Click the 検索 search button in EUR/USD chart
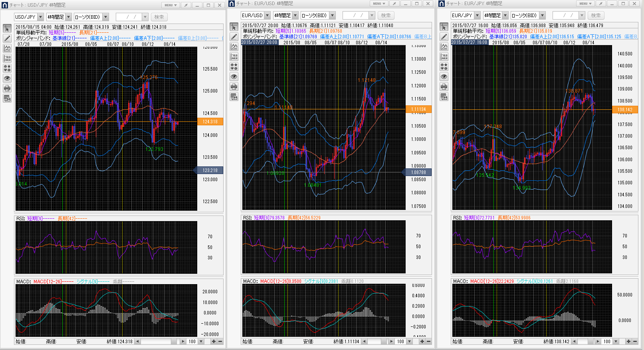The image size is (644, 350). coord(386,16)
